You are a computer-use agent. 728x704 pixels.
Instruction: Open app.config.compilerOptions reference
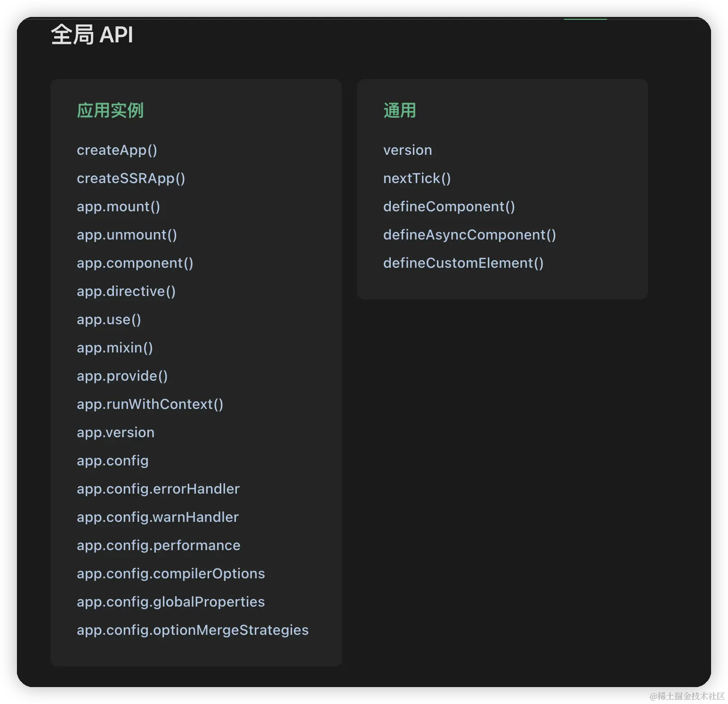(x=170, y=574)
